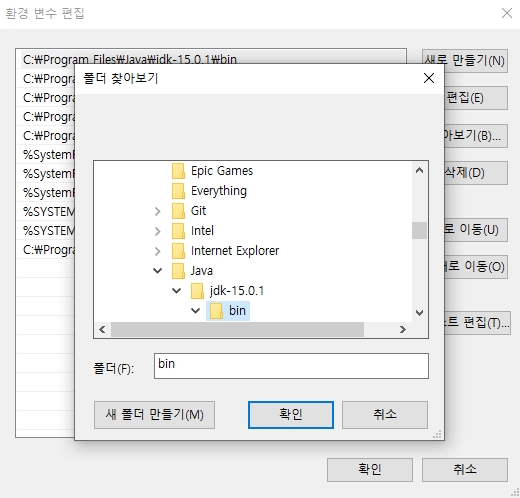This screenshot has width=520, height=498.
Task: Select the Epic Games tree entry
Action: [x=222, y=171]
